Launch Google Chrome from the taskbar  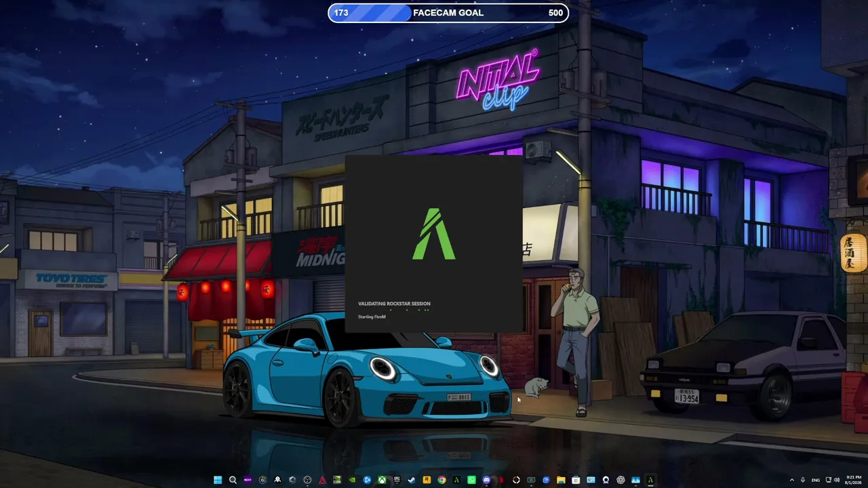441,480
